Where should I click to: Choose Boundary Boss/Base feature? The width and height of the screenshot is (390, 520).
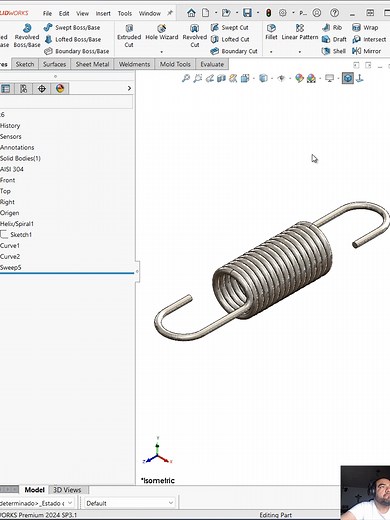pyautogui.click(x=77, y=51)
